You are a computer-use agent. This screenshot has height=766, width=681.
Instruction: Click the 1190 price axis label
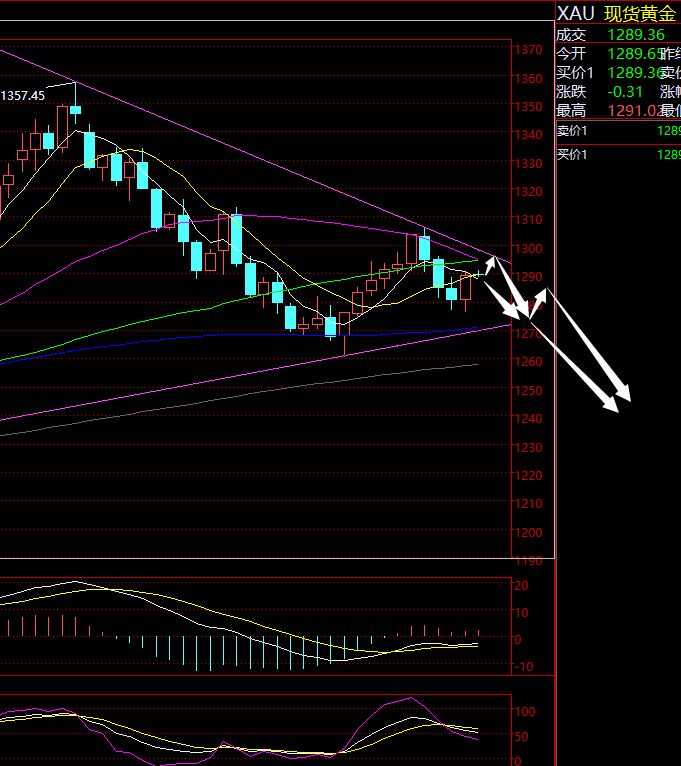[528, 561]
